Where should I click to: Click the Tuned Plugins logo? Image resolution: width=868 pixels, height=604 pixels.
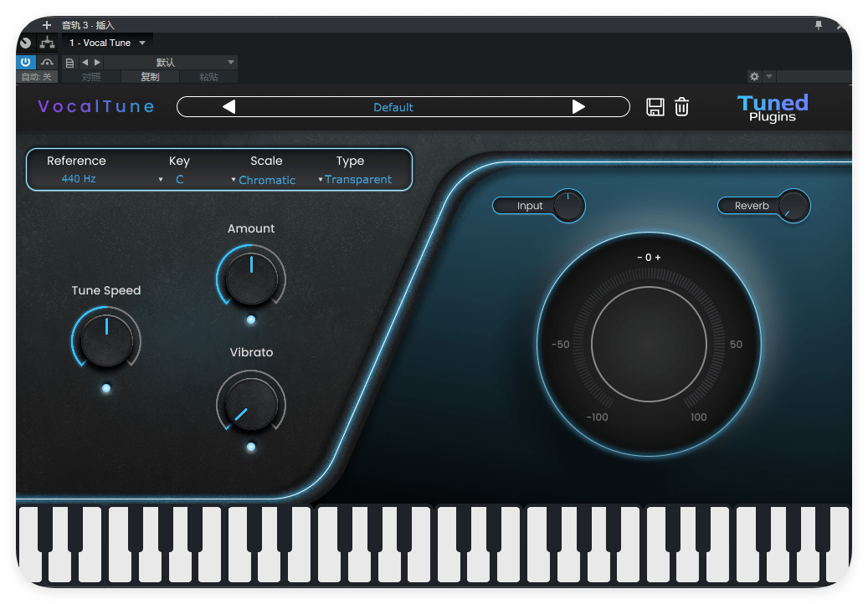(773, 108)
